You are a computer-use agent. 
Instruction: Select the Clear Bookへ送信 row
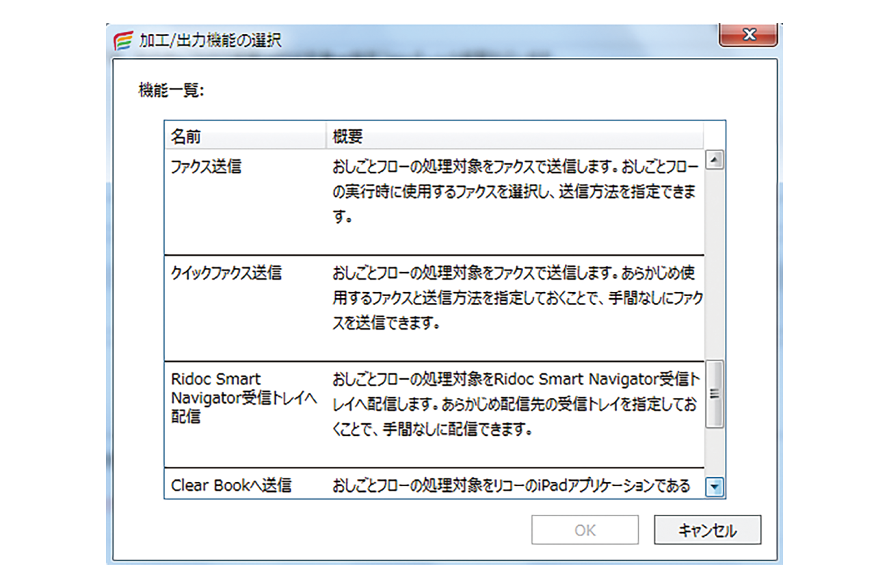coord(435,483)
